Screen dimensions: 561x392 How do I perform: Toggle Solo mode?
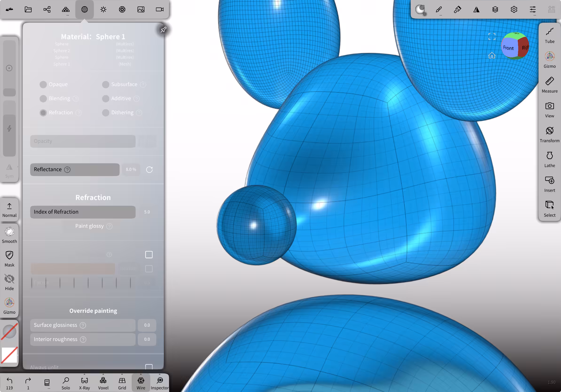click(x=66, y=383)
